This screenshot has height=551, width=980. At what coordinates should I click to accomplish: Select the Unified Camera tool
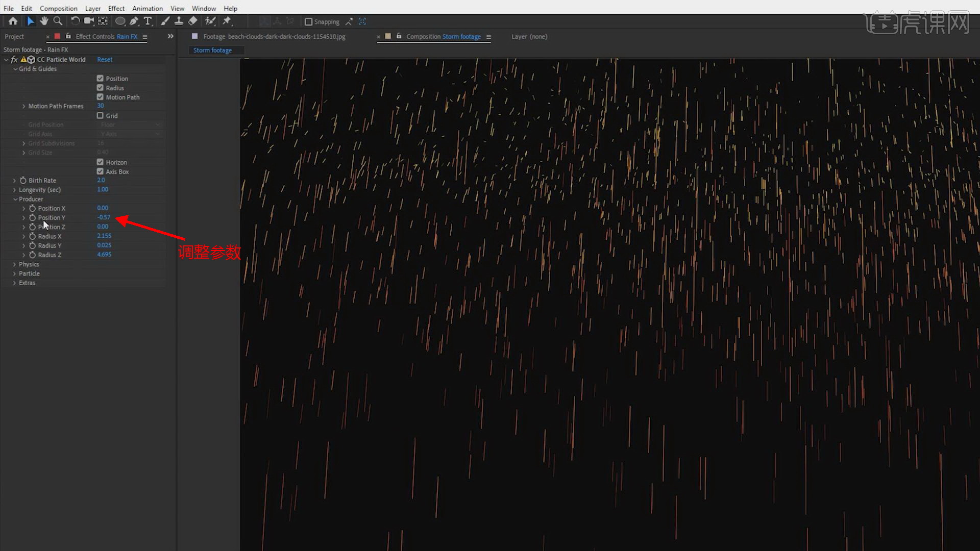point(89,21)
